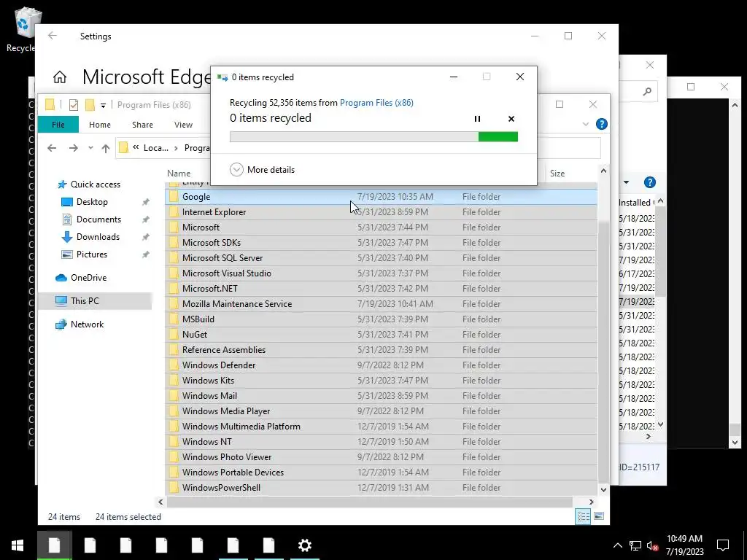The height and width of the screenshot is (560, 747).
Task: Switch to details view layout
Action: coord(583,517)
